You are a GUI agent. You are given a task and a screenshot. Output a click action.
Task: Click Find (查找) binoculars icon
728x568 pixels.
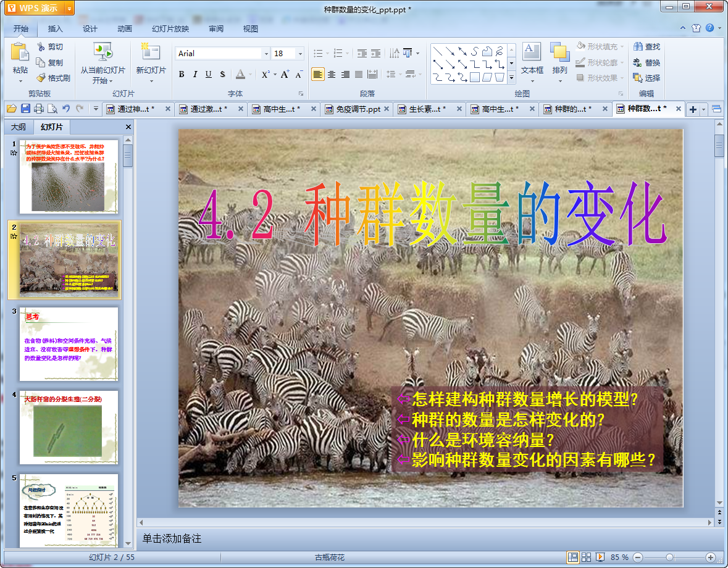pos(638,46)
